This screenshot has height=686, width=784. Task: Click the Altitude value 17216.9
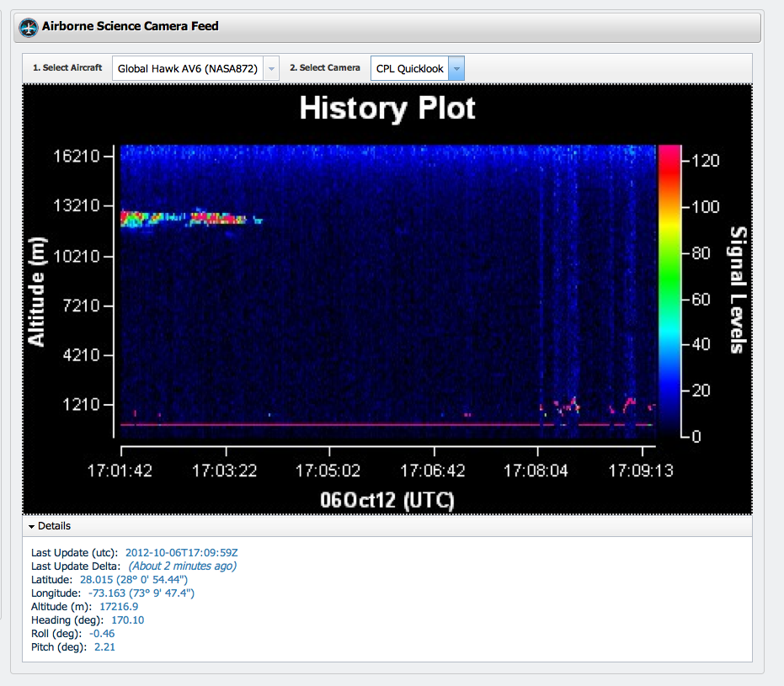pyautogui.click(x=119, y=607)
